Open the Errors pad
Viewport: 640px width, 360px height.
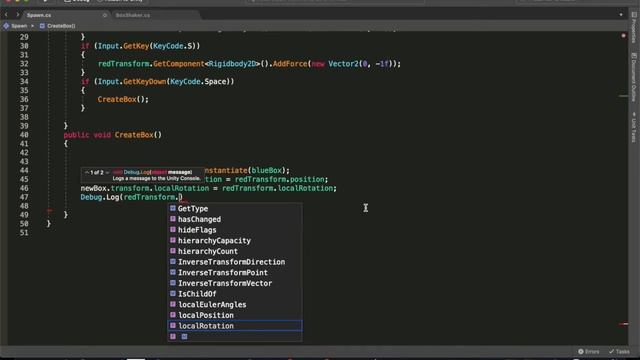[589, 351]
